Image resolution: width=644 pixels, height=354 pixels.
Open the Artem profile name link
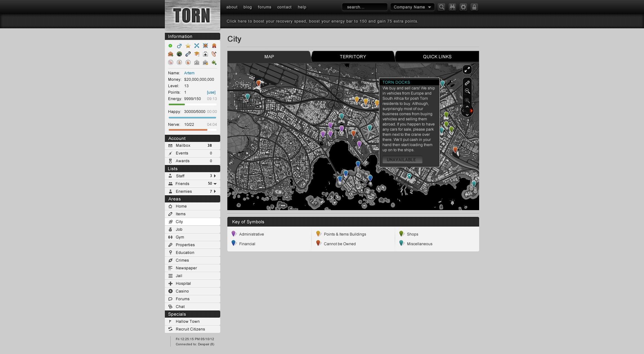[189, 73]
